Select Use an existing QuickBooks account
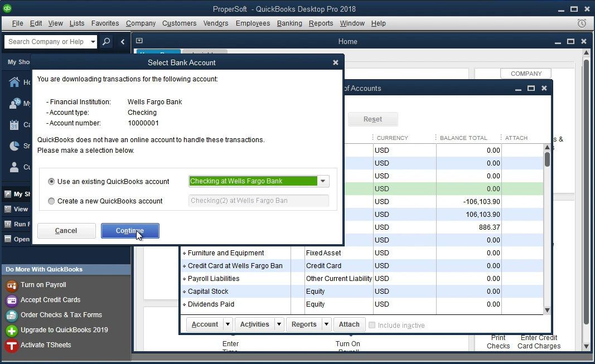This screenshot has height=364, width=595. tap(51, 182)
